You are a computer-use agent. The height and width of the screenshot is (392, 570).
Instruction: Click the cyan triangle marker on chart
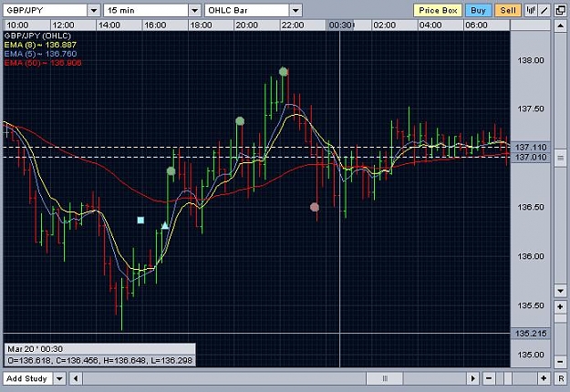(x=165, y=225)
